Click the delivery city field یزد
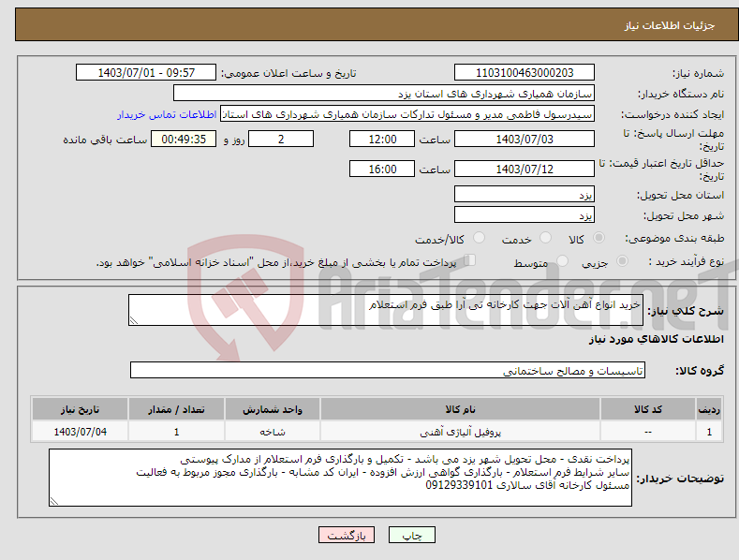Screen dimensions: 739x560 pyautogui.click(x=525, y=215)
